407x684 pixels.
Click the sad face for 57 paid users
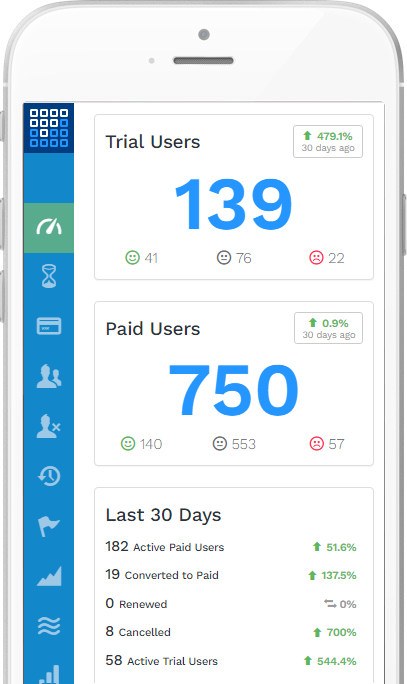(317, 444)
